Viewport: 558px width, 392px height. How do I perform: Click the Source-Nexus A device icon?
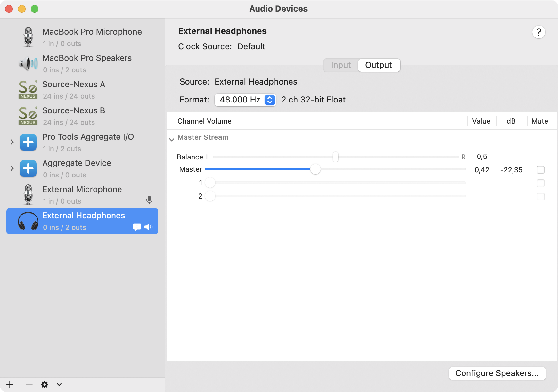pyautogui.click(x=28, y=90)
